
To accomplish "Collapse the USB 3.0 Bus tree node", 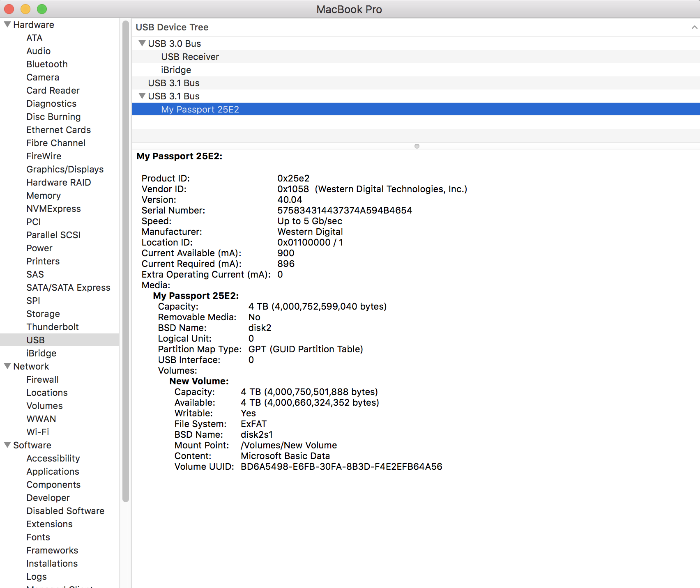I will 142,44.
